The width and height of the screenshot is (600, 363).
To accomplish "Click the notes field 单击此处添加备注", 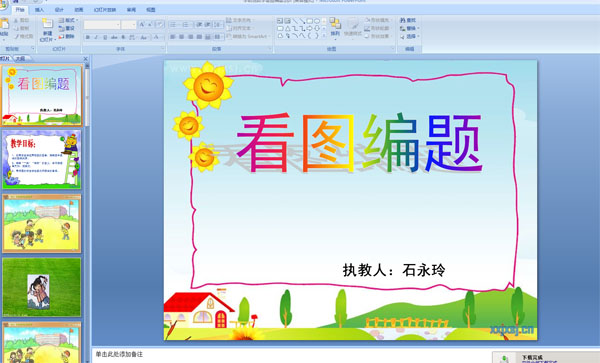I will [x=119, y=354].
